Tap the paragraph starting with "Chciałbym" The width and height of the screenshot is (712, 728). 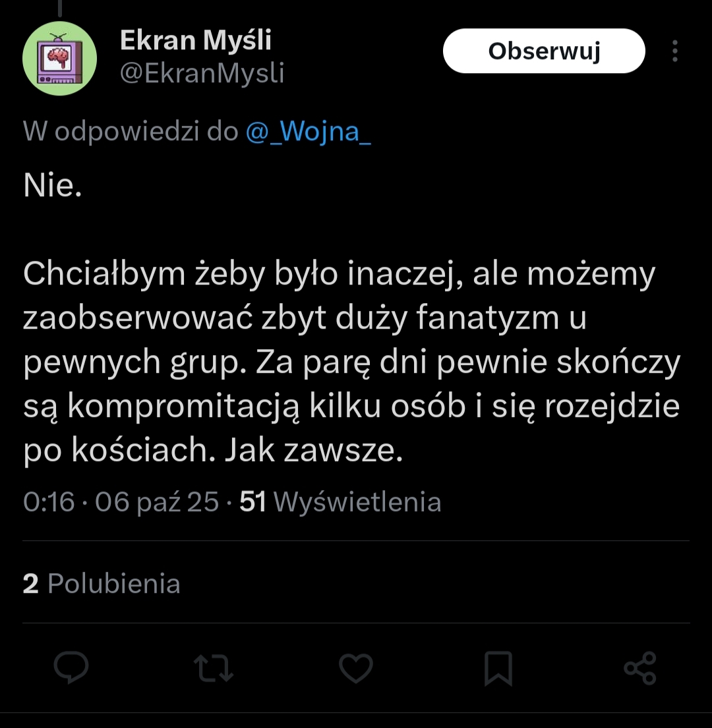coord(349,362)
